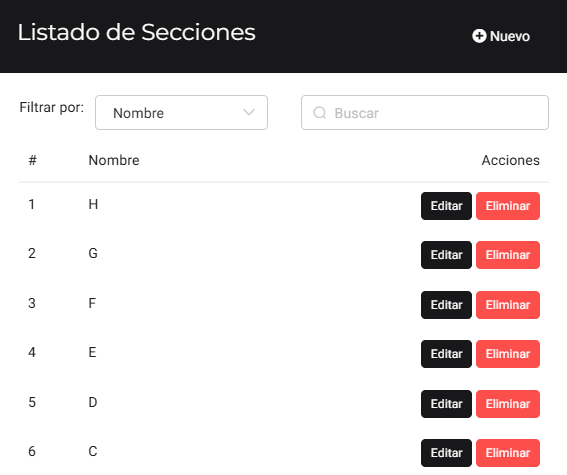Eliminate section G
Image resolution: width=567 pixels, height=475 pixels.
508,255
